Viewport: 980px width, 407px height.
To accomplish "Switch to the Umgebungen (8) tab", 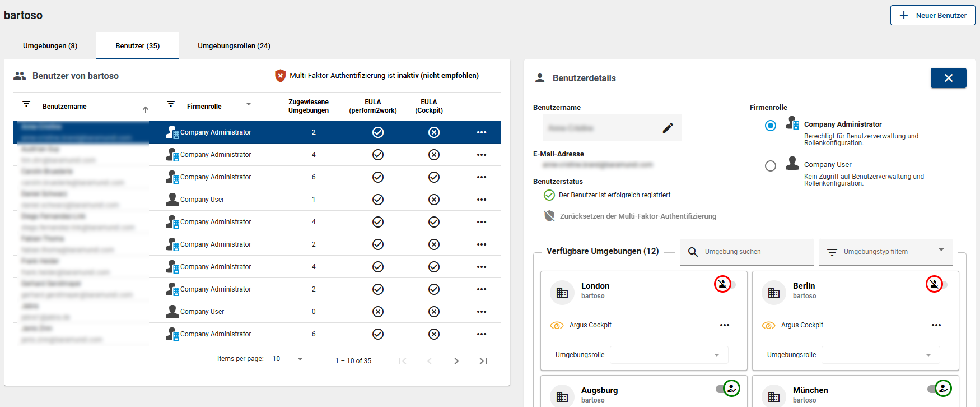I will (x=50, y=46).
